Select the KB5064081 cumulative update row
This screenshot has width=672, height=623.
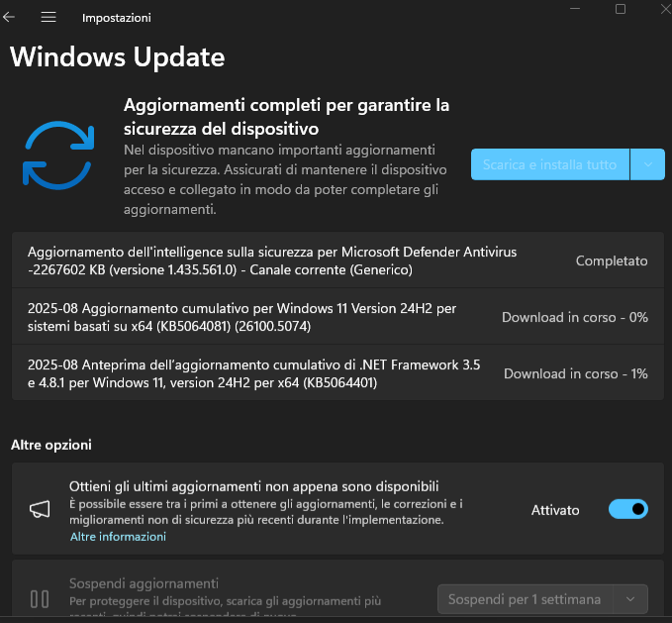point(337,317)
